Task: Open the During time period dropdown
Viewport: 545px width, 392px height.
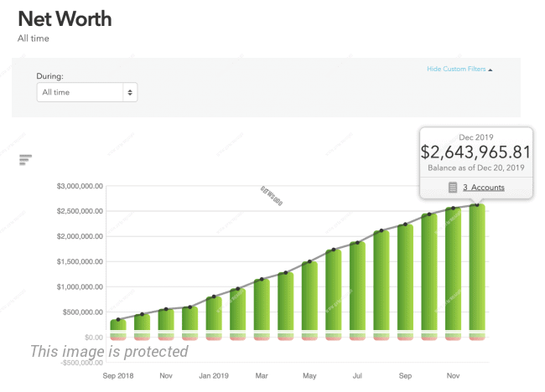Action: pyautogui.click(x=86, y=92)
